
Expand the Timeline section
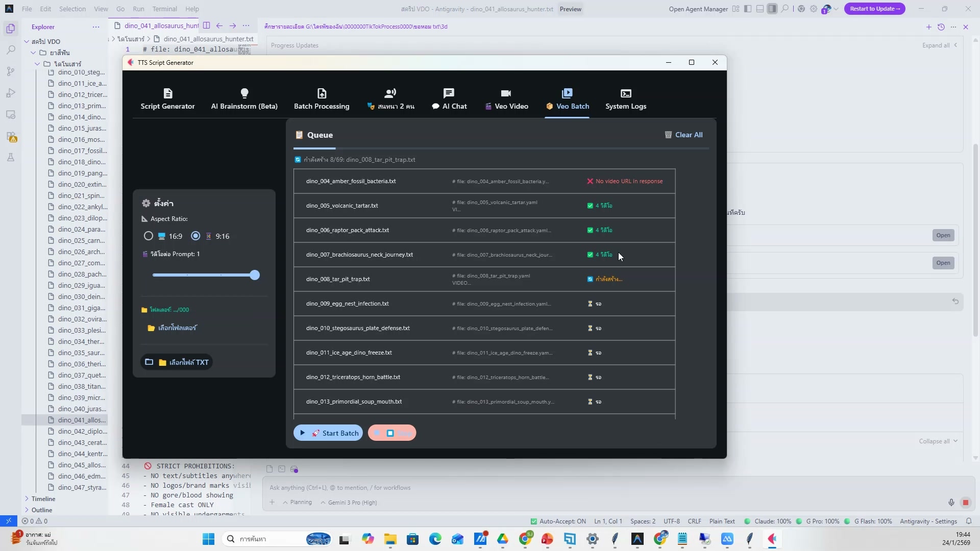43,498
